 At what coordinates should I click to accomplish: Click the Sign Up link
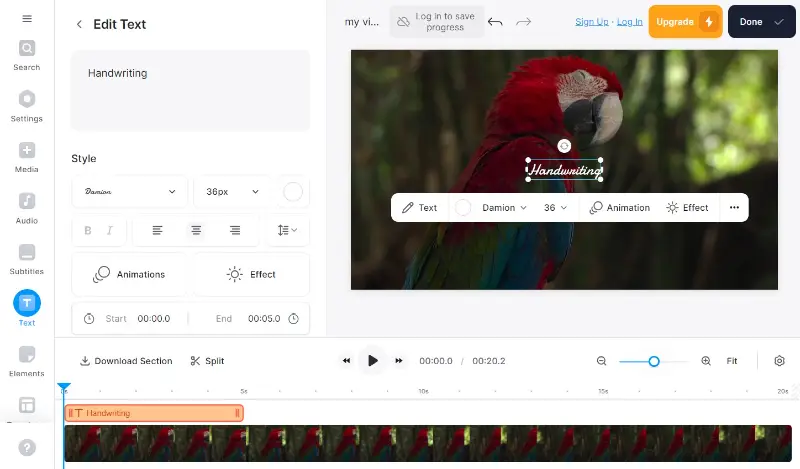(592, 22)
